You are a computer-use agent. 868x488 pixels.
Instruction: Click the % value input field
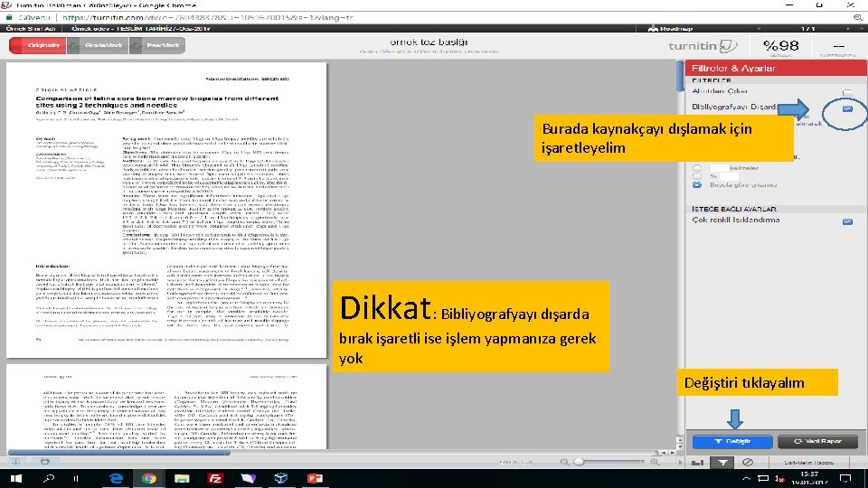[x=729, y=176]
